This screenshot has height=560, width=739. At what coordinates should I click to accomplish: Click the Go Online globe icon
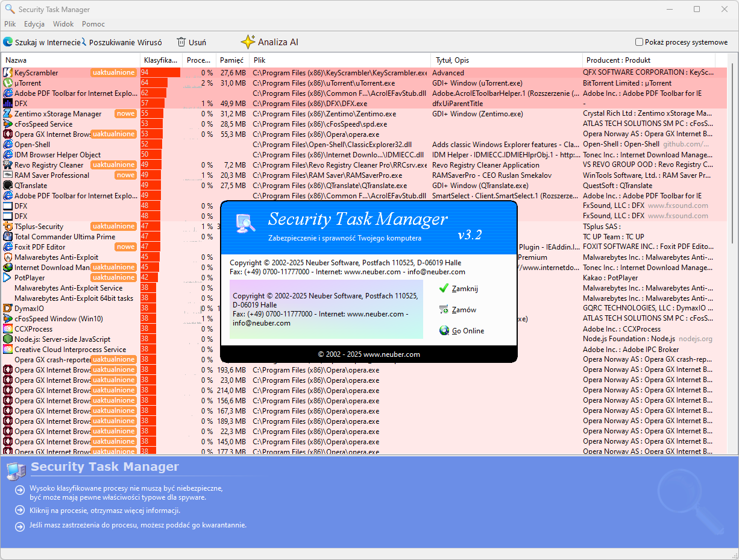444,330
